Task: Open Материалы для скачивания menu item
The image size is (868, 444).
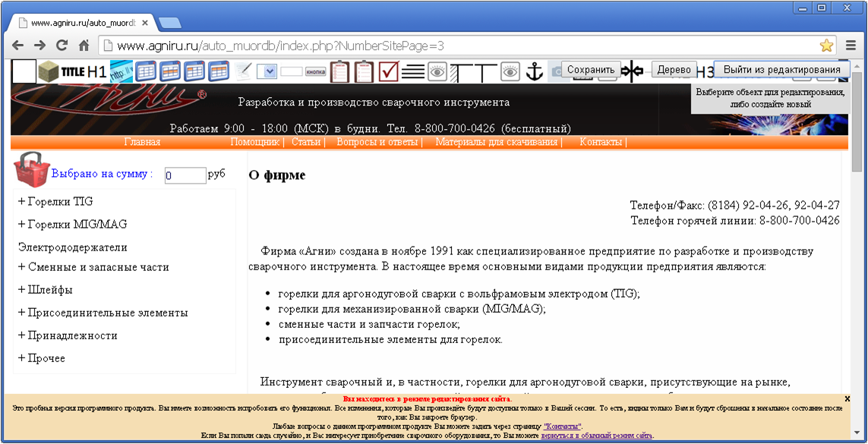Action: 496,142
